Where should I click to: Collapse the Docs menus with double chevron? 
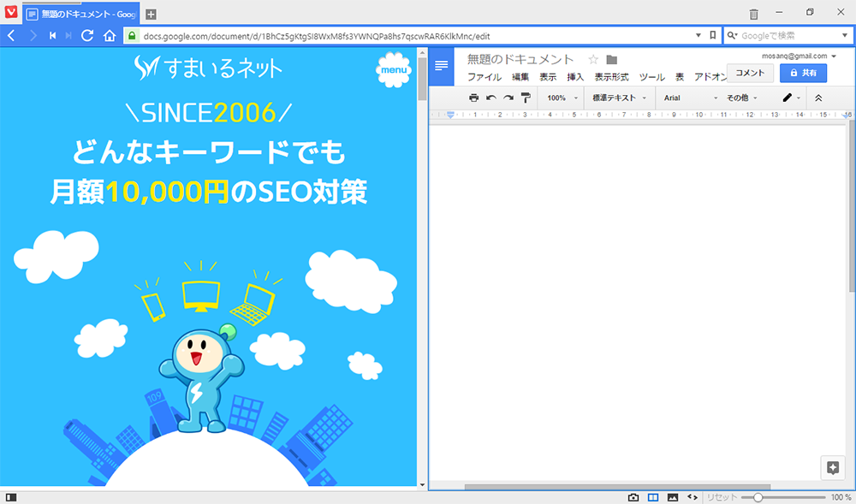pos(817,98)
